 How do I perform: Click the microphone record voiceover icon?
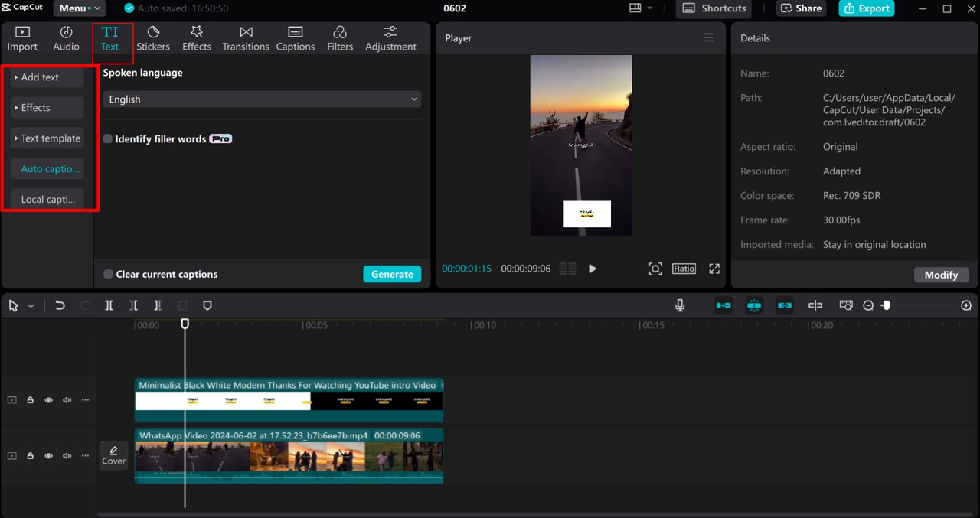[680, 305]
